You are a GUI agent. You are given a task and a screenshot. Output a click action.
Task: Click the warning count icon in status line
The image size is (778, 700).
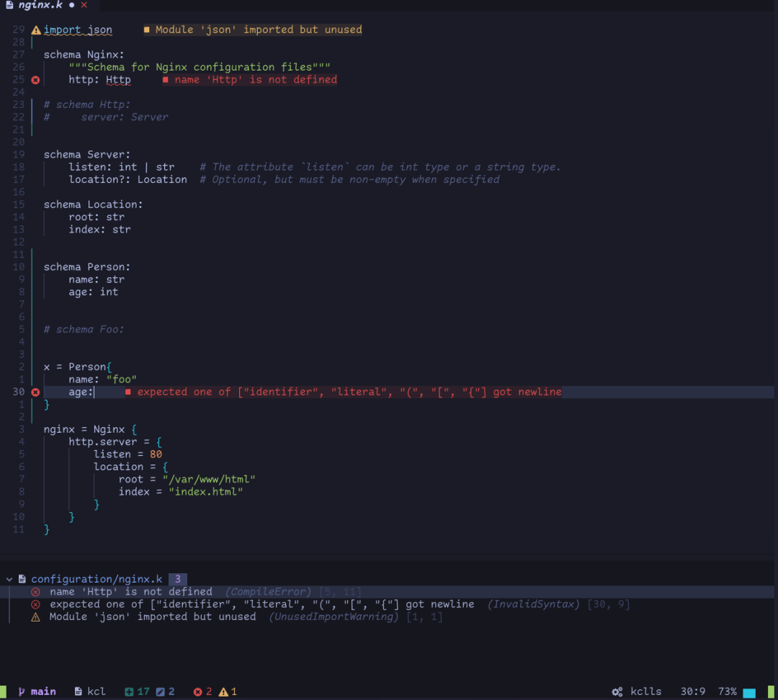224,691
